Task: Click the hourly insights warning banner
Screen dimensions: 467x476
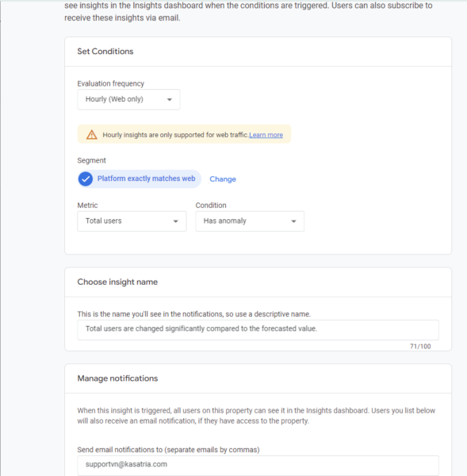Action: click(184, 134)
